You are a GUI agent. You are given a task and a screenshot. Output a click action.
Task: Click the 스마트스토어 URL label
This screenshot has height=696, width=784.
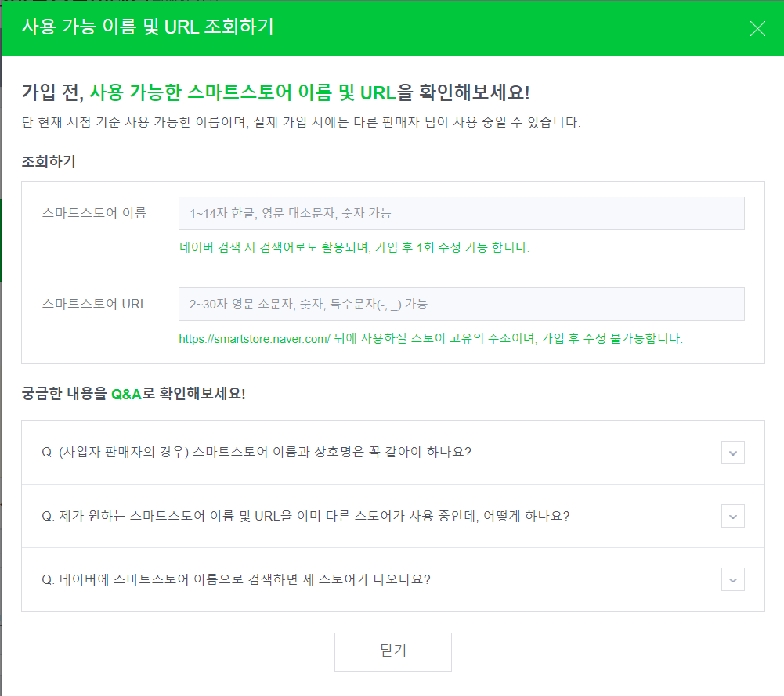click(x=94, y=304)
